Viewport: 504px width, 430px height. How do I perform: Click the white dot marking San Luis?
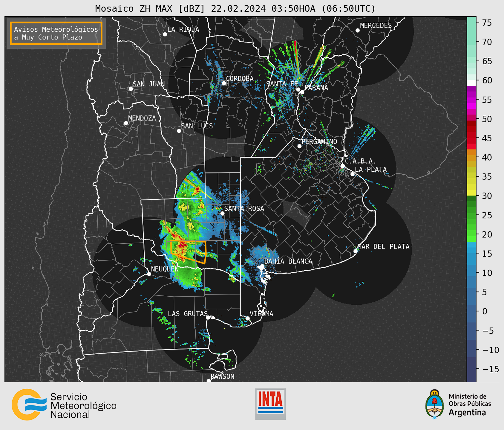179,131
